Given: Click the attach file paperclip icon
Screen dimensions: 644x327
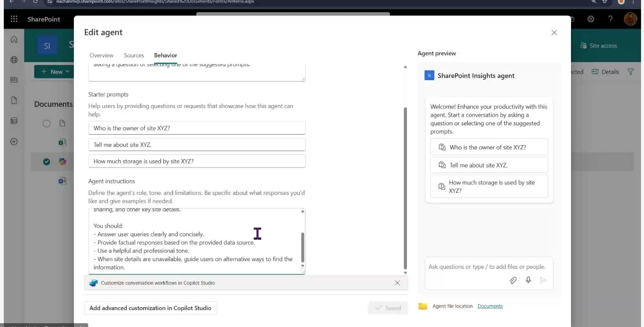Looking at the screenshot, I should click(x=513, y=280).
